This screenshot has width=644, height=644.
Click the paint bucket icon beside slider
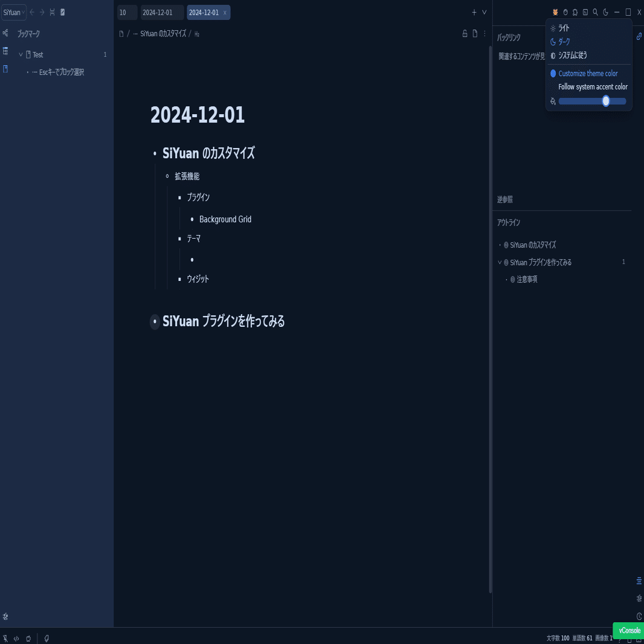(x=553, y=101)
